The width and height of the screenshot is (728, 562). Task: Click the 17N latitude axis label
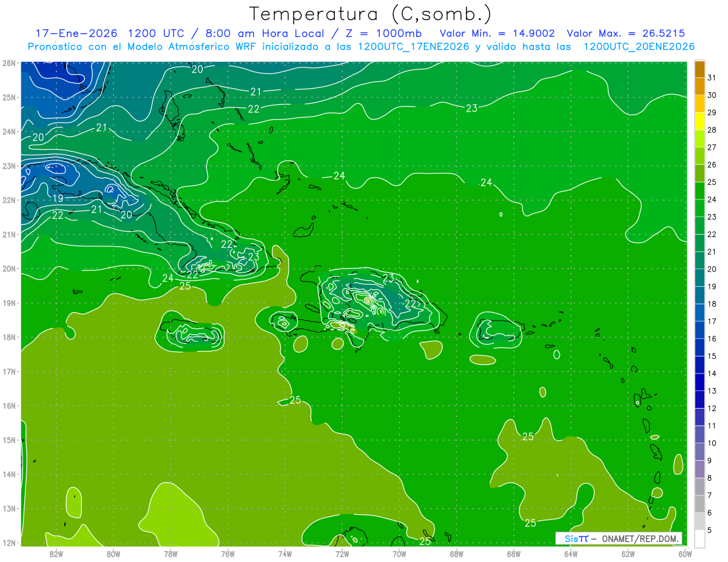click(x=9, y=372)
